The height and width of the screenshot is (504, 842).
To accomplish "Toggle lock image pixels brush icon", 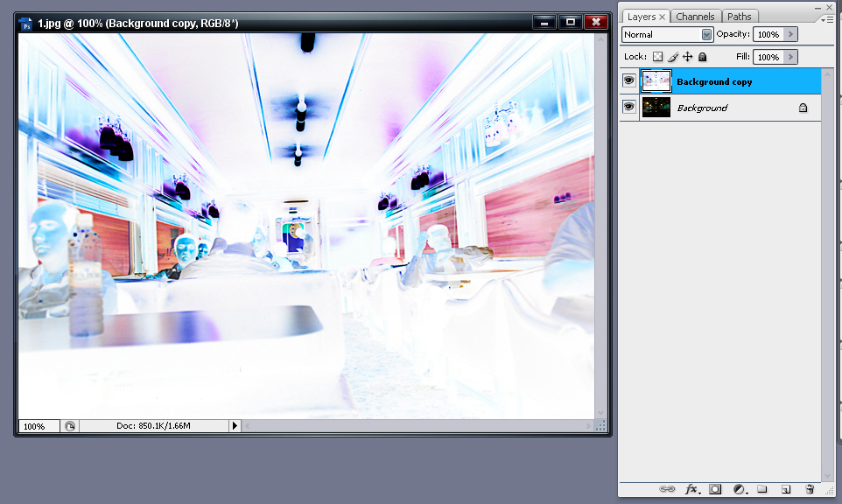I will point(673,57).
